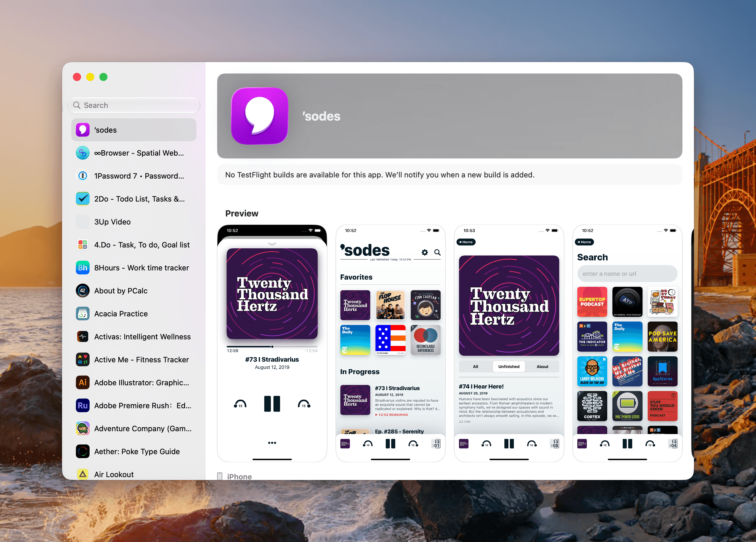This screenshot has height=542, width=756.
Task: Select Active Me – Fitness Tracker
Action: (134, 360)
